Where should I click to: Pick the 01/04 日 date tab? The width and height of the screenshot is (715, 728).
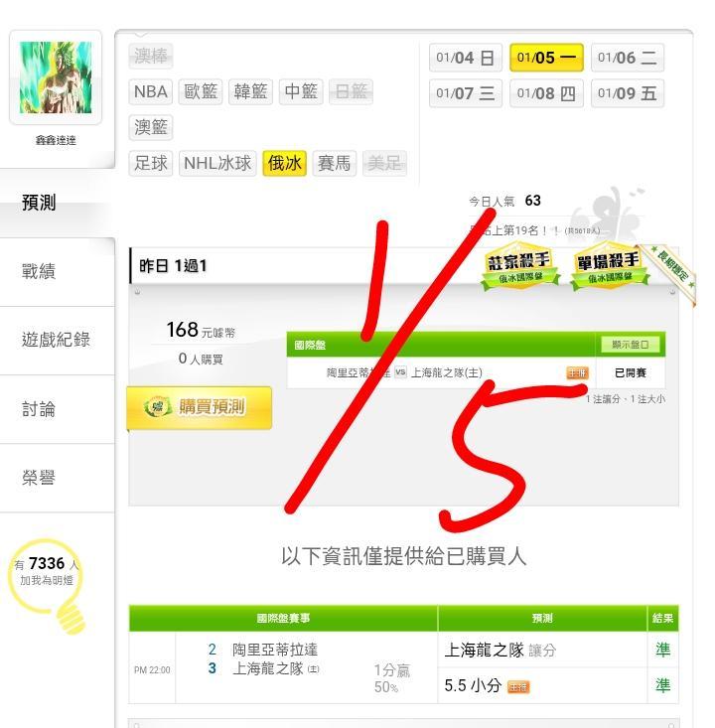pyautogui.click(x=466, y=58)
